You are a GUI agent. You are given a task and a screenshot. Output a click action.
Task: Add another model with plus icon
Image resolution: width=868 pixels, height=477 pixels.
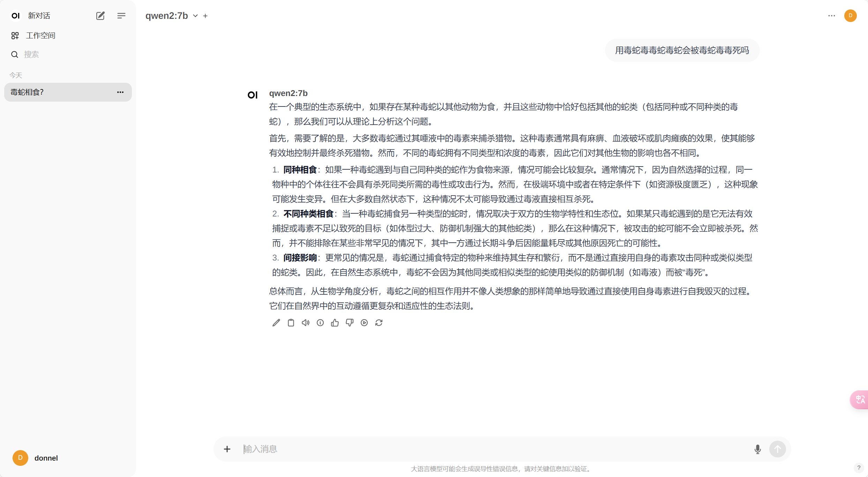pyautogui.click(x=205, y=16)
